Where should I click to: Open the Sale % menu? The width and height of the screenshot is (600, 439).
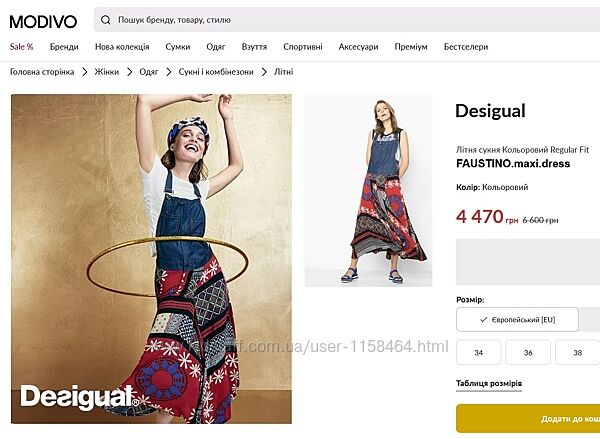coord(21,47)
